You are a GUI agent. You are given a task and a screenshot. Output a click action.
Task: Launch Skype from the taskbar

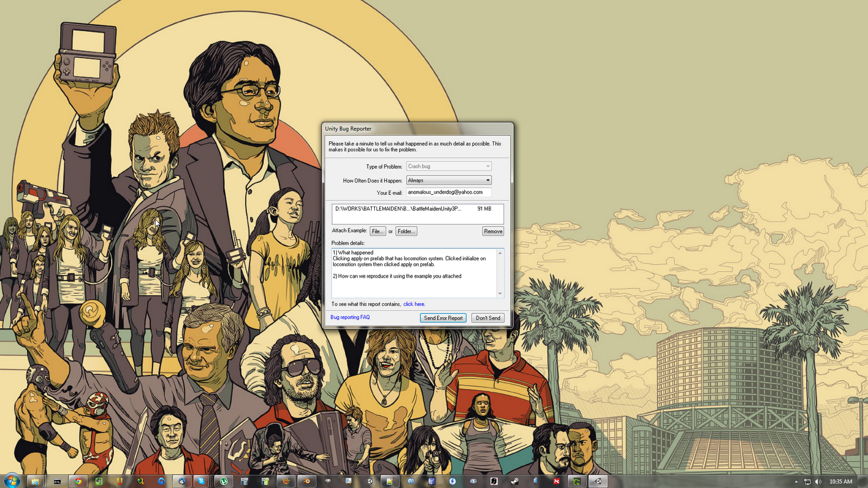(x=201, y=481)
